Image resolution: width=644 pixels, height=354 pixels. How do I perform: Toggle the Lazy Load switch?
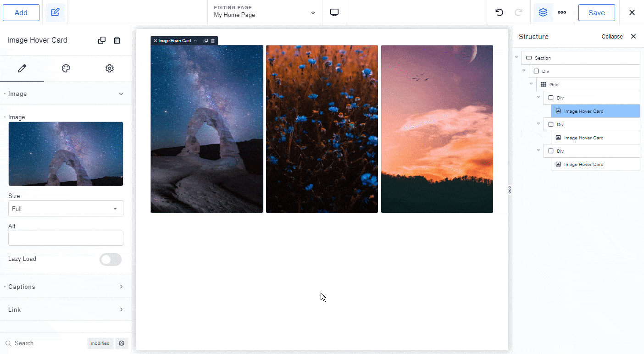tap(111, 260)
